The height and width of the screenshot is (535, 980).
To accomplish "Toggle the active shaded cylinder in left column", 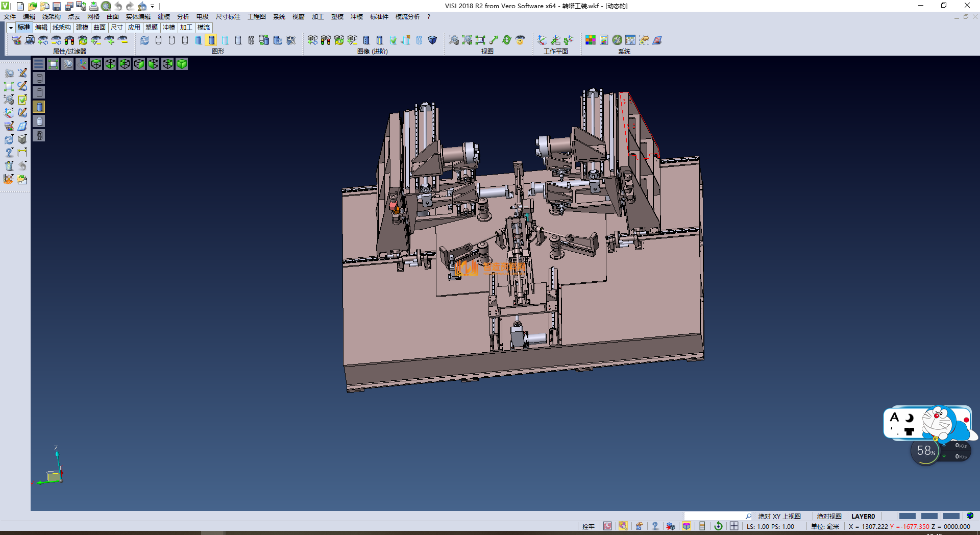I will (39, 107).
